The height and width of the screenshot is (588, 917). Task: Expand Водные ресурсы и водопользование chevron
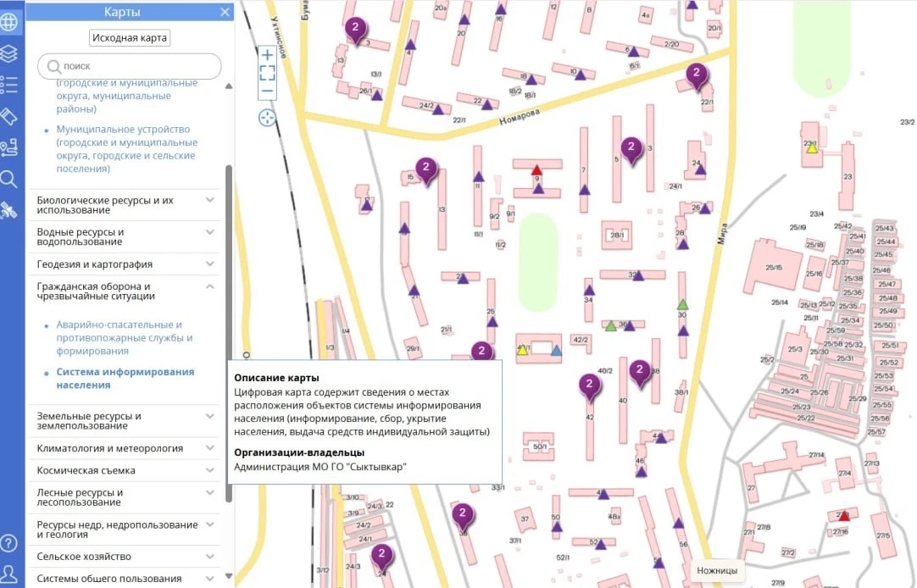210,232
